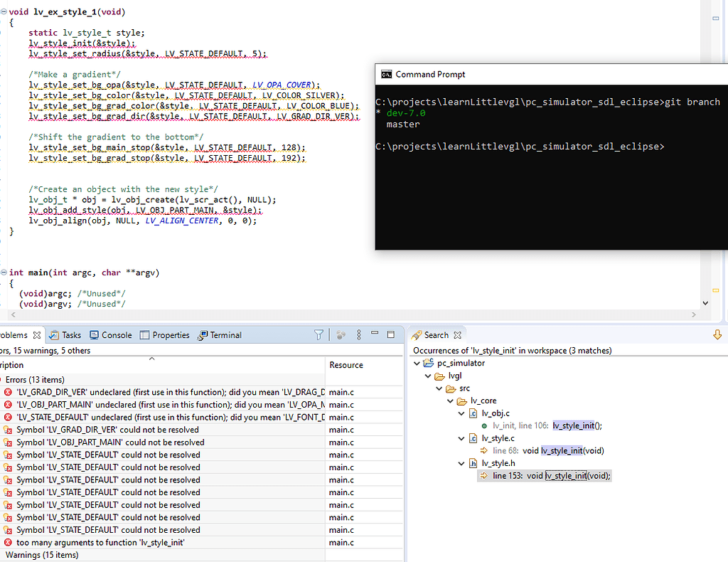
Task: Collapse the lv_style.h file node
Action: point(461,464)
